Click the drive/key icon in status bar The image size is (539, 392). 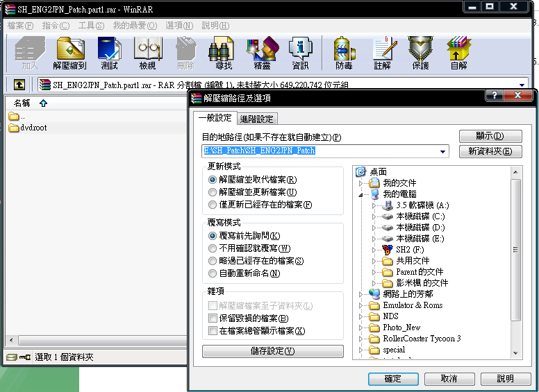click(x=19, y=357)
